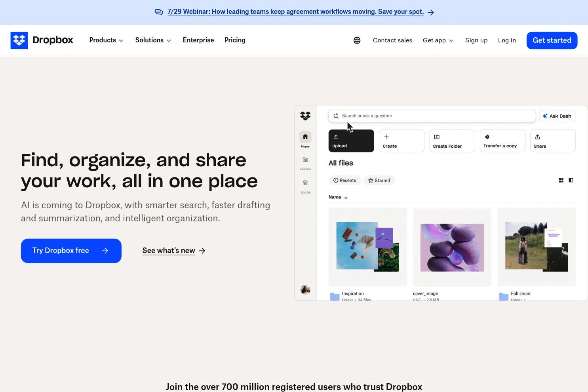Image resolution: width=588 pixels, height=392 pixels.
Task: Click the arrow after the webinar banner
Action: pyautogui.click(x=431, y=12)
